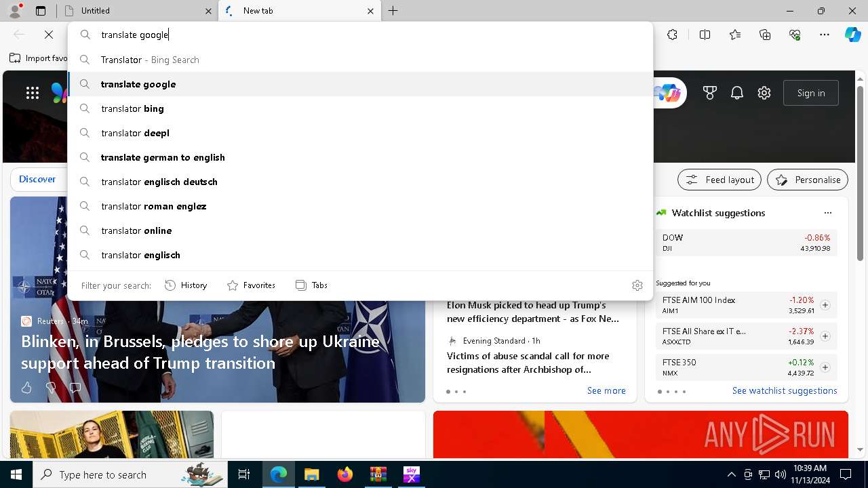Read Elon Musk efficiency department headline

pyautogui.click(x=533, y=312)
